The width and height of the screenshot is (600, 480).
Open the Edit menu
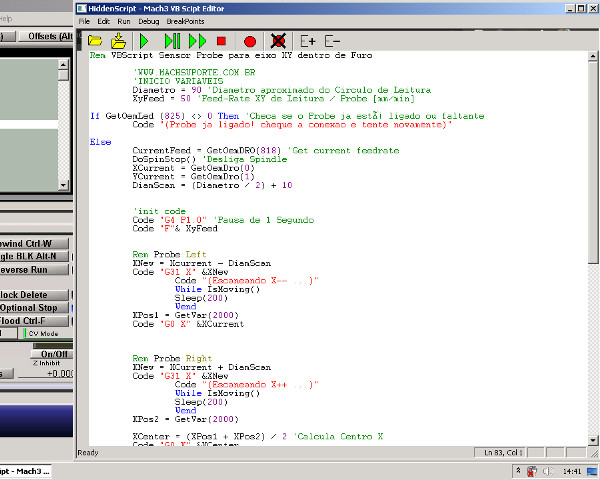point(103,21)
